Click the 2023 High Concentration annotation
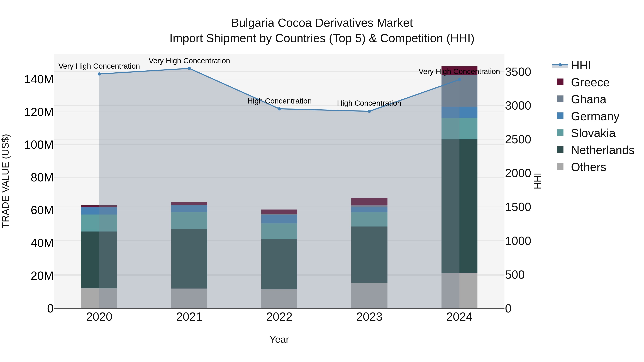644x362 pixels. coord(369,103)
